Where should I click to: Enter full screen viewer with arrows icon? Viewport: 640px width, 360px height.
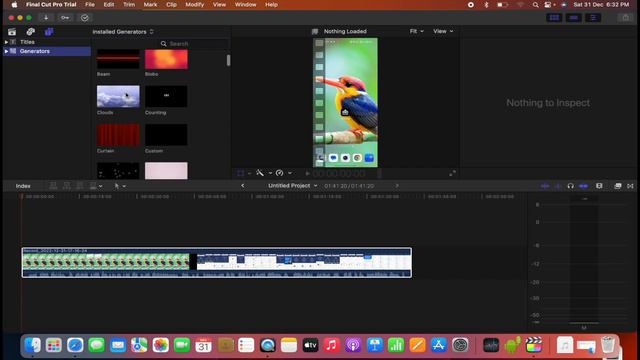(452, 173)
